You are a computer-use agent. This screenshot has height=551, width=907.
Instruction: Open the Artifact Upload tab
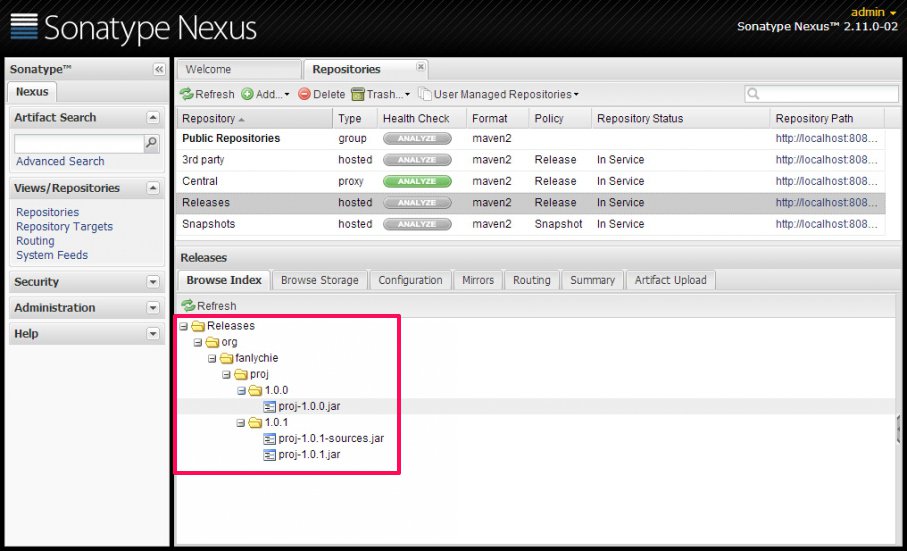(x=670, y=280)
